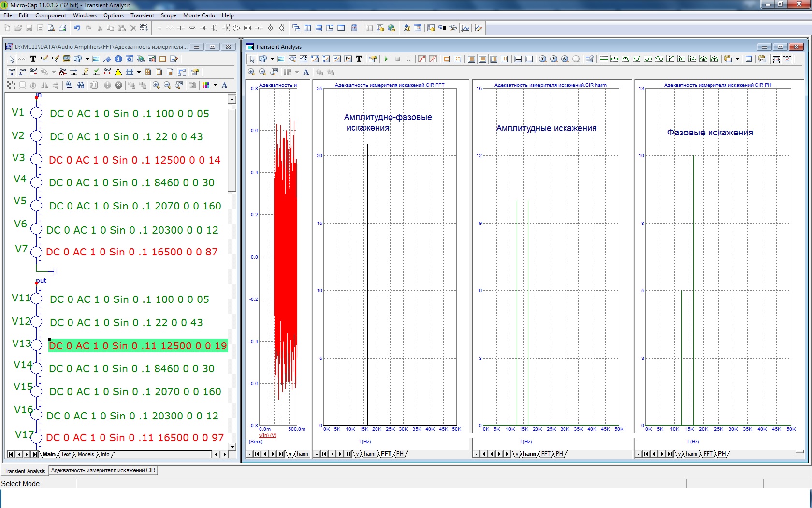Click the yellow triangle warning icon
This screenshot has height=508, width=812.
pos(118,72)
